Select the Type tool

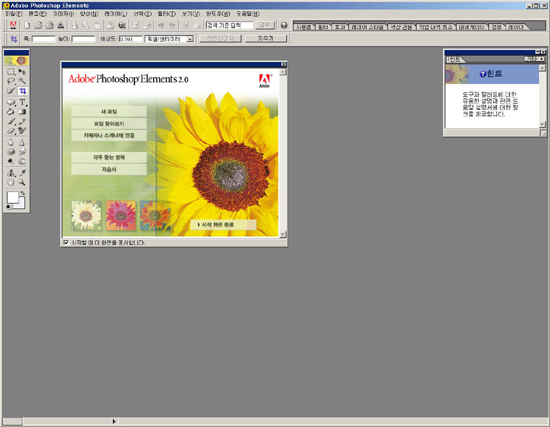22,102
